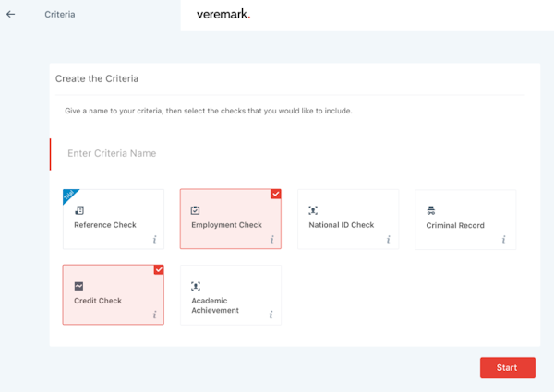Select the National ID Check card
Image resolution: width=554 pixels, height=392 pixels.
pyautogui.click(x=348, y=220)
